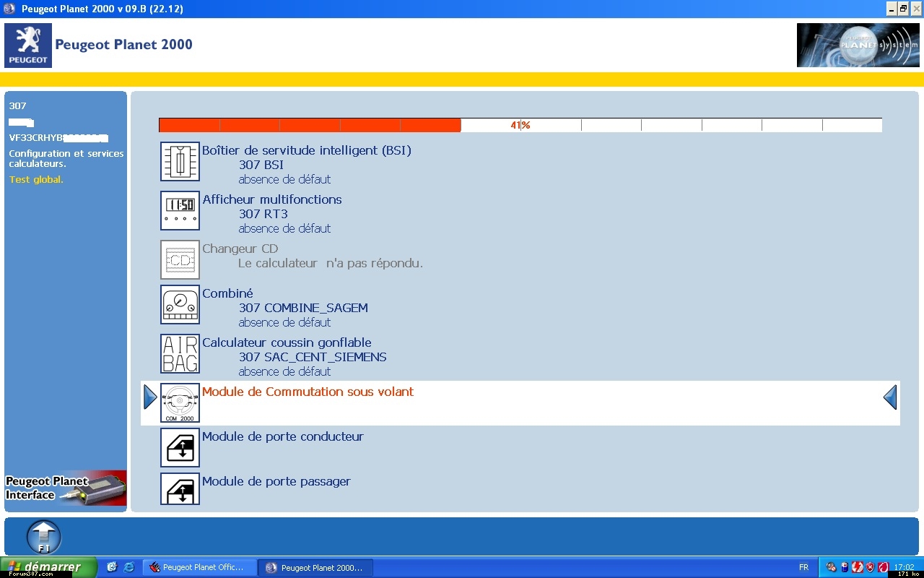
Task: Select "Module de Commutation sous volant" entry
Action: tap(308, 392)
